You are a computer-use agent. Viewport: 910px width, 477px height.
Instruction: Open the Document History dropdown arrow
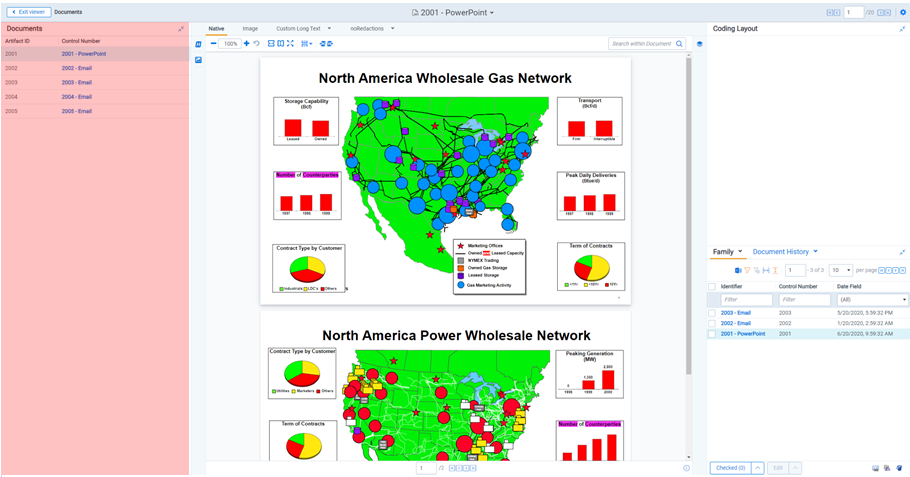(815, 252)
